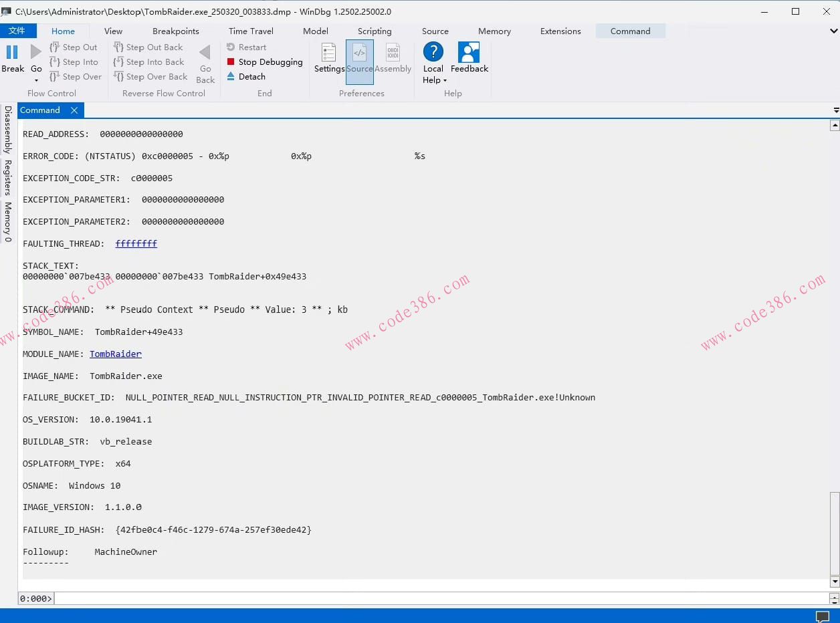Click the Stop Debugging red square
840x623 pixels.
point(231,62)
